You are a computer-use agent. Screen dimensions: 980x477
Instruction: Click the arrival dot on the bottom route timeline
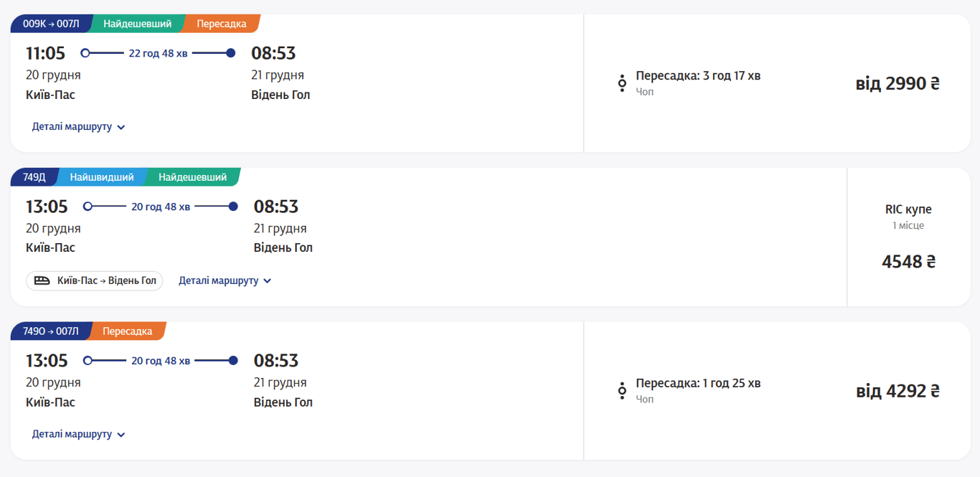coord(232,360)
